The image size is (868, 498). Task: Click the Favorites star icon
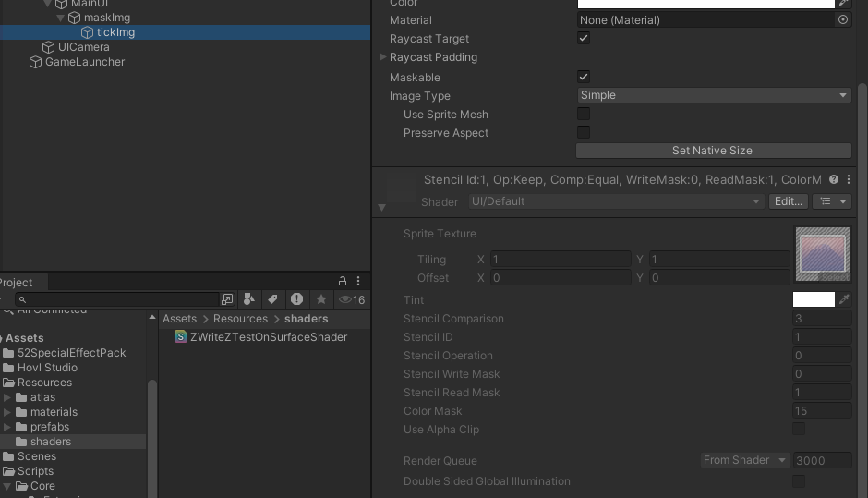click(x=320, y=299)
